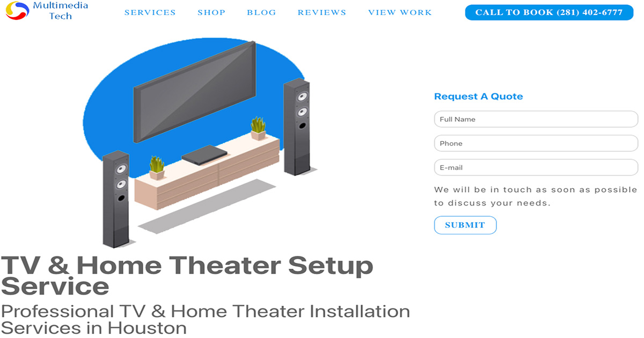This screenshot has width=644, height=338.
Task: Click into the Phone field
Action: [536, 143]
